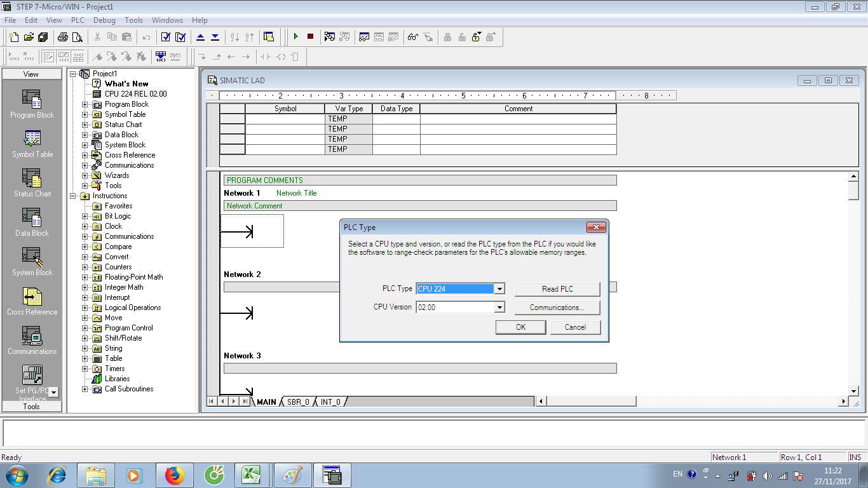Click the green RUN mode icon
Image resolution: width=868 pixels, height=488 pixels.
tap(295, 37)
